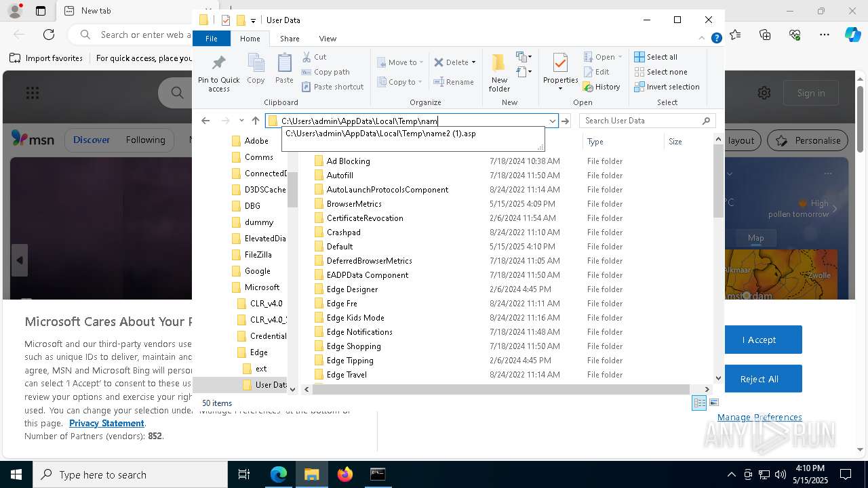Switch to the Home ribbon tab
This screenshot has width=868, height=488.
tap(250, 39)
